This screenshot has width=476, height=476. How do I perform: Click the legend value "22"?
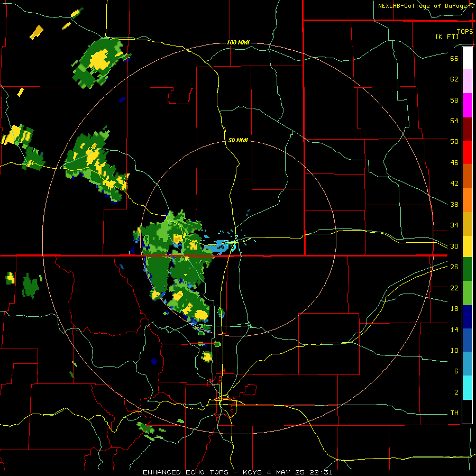point(454,288)
